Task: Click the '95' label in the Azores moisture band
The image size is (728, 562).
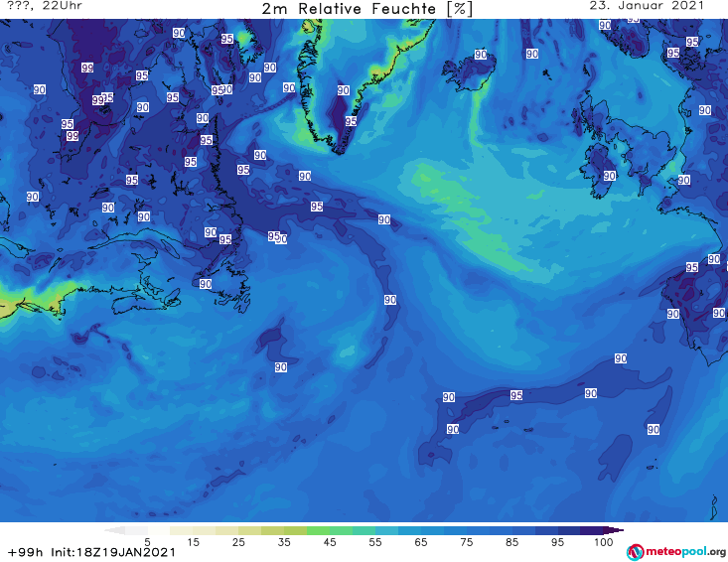Action: coord(516,395)
